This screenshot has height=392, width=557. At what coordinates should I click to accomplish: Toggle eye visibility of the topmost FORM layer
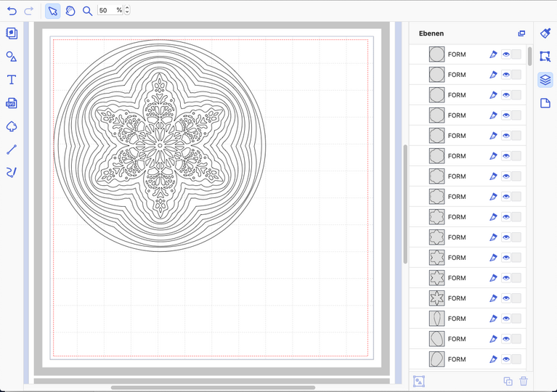pos(506,54)
